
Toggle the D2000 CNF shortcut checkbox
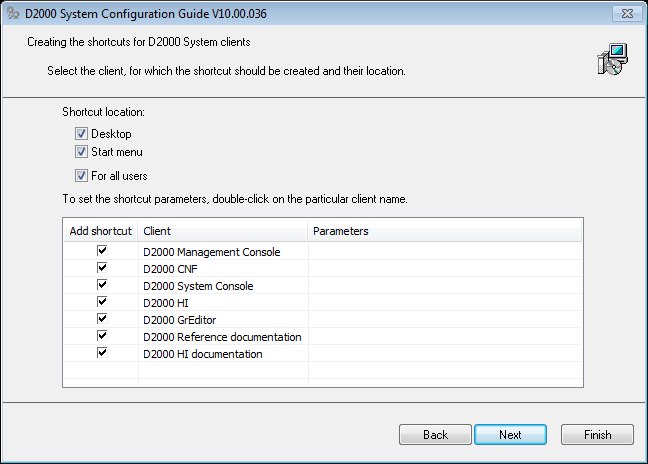click(102, 269)
